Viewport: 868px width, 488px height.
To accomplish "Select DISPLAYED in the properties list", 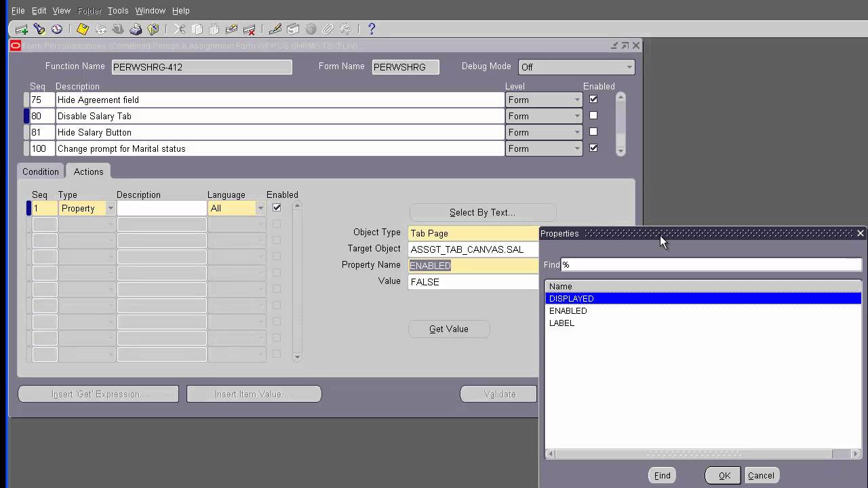I will click(703, 298).
